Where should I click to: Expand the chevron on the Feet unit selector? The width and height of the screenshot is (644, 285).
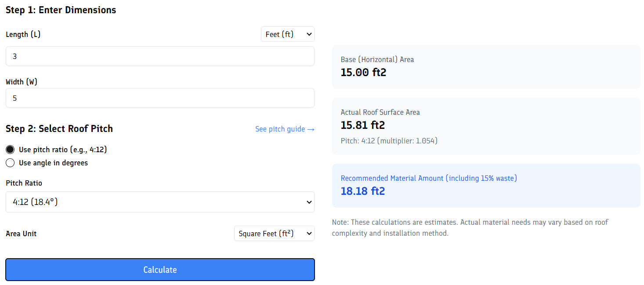pyautogui.click(x=308, y=34)
